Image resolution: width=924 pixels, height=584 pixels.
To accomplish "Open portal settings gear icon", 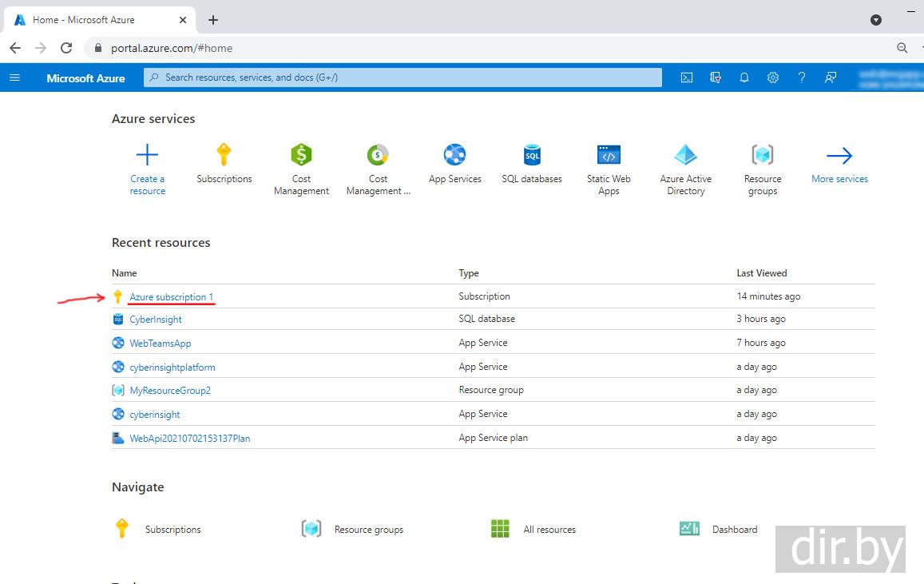I will pos(772,77).
